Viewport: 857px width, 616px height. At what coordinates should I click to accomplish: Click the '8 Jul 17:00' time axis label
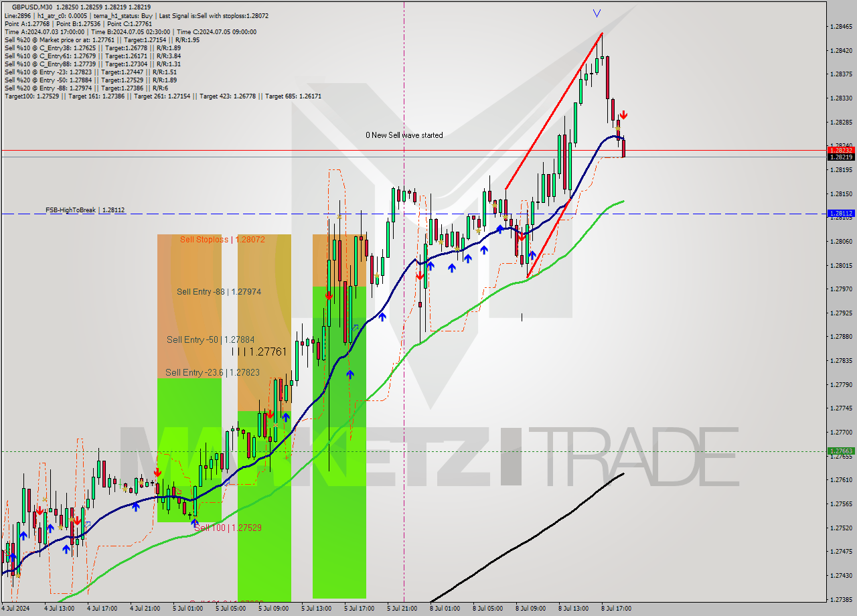pos(616,609)
